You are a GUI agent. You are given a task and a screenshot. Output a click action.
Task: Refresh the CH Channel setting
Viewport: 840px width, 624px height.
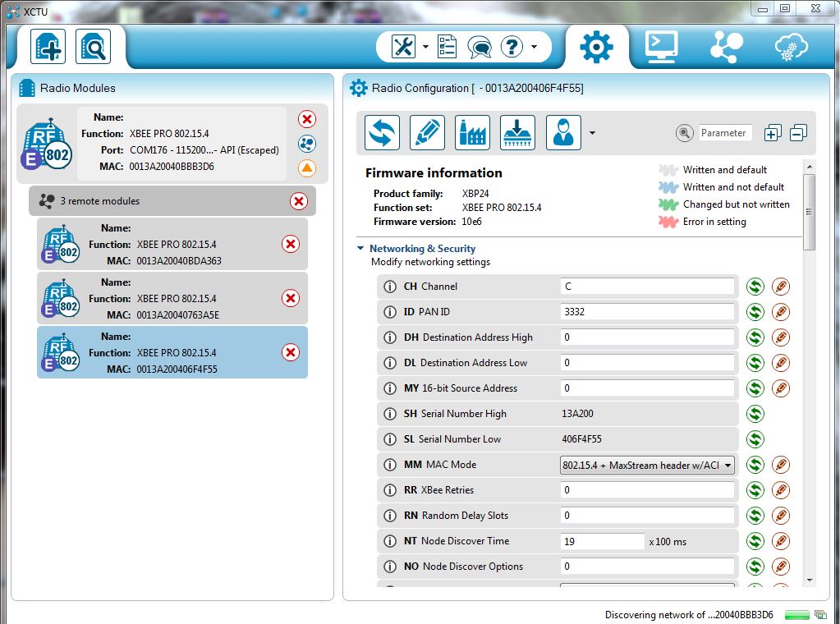click(x=755, y=287)
